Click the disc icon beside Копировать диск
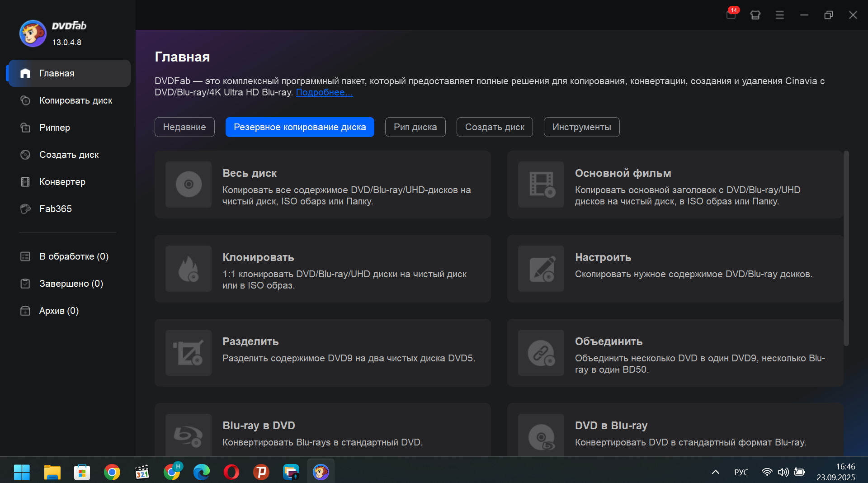 (25, 100)
